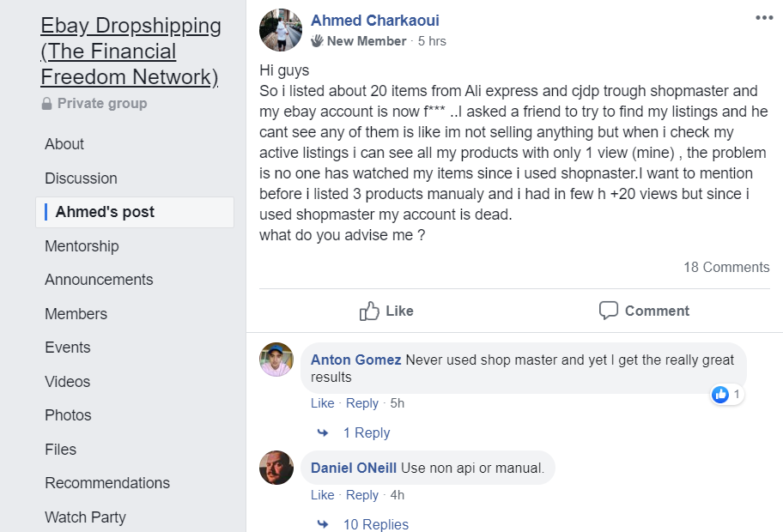Go to the Members section
Image resolution: width=783 pixels, height=532 pixels.
pyautogui.click(x=76, y=314)
